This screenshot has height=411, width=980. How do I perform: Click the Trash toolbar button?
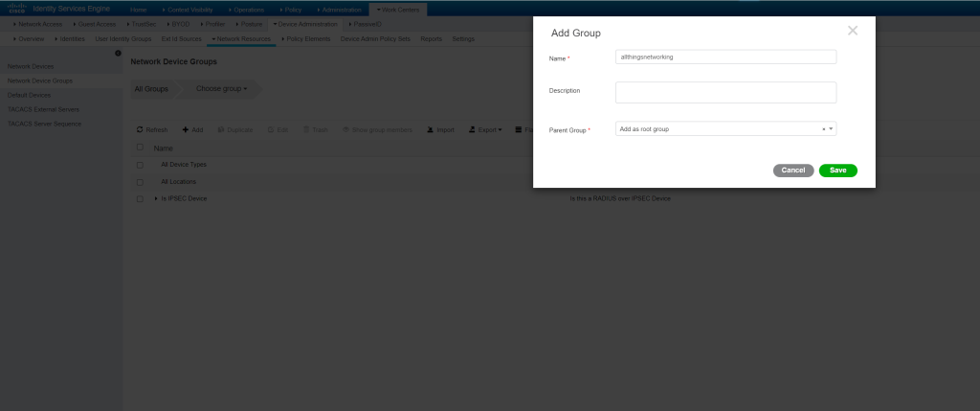(x=316, y=130)
